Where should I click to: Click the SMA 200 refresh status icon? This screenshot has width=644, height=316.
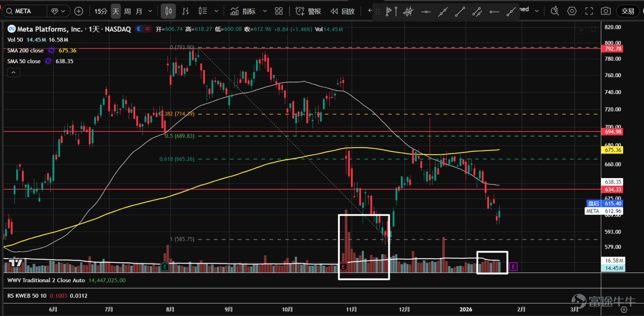click(51, 51)
